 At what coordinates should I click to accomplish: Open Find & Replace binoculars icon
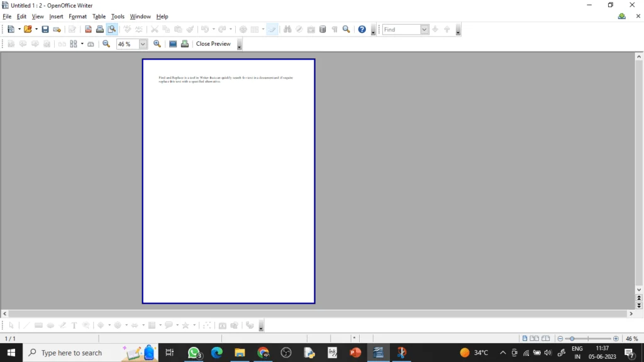coord(287,30)
